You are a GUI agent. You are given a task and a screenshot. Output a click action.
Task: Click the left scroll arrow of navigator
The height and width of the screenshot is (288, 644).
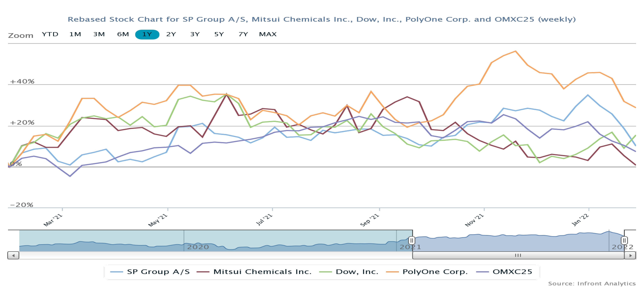click(x=13, y=255)
